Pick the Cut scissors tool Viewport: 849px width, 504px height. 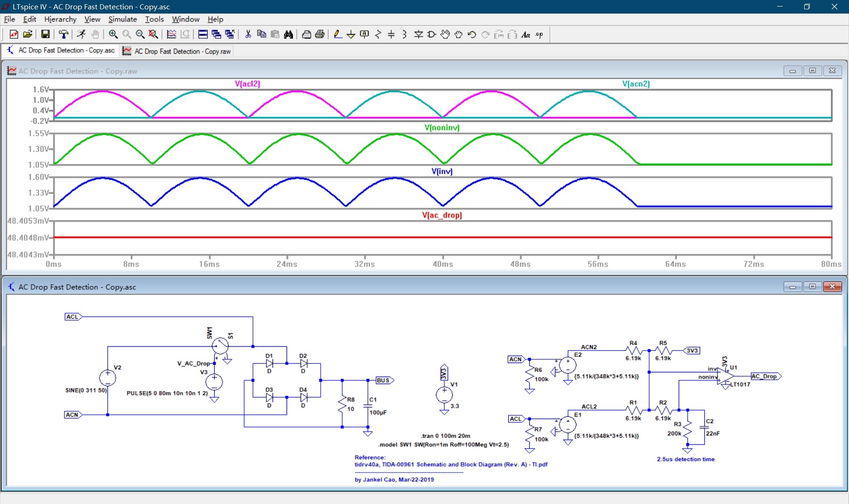point(248,35)
